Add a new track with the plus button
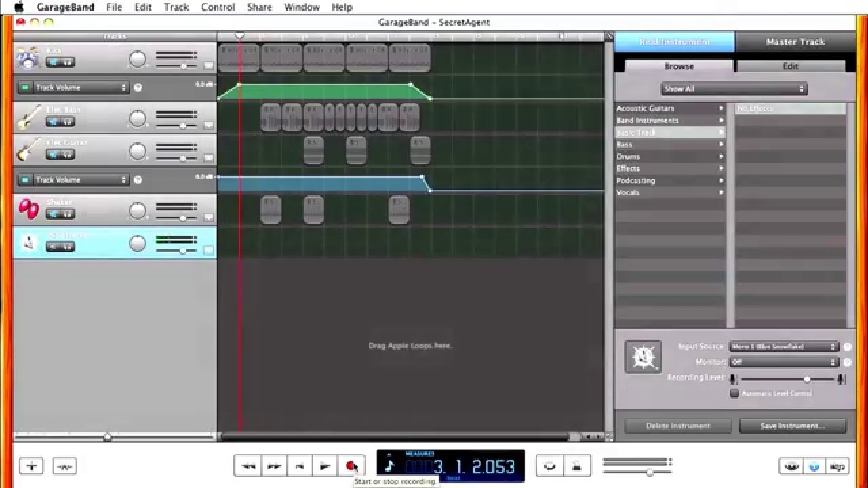Image resolution: width=868 pixels, height=488 pixels. [31, 466]
